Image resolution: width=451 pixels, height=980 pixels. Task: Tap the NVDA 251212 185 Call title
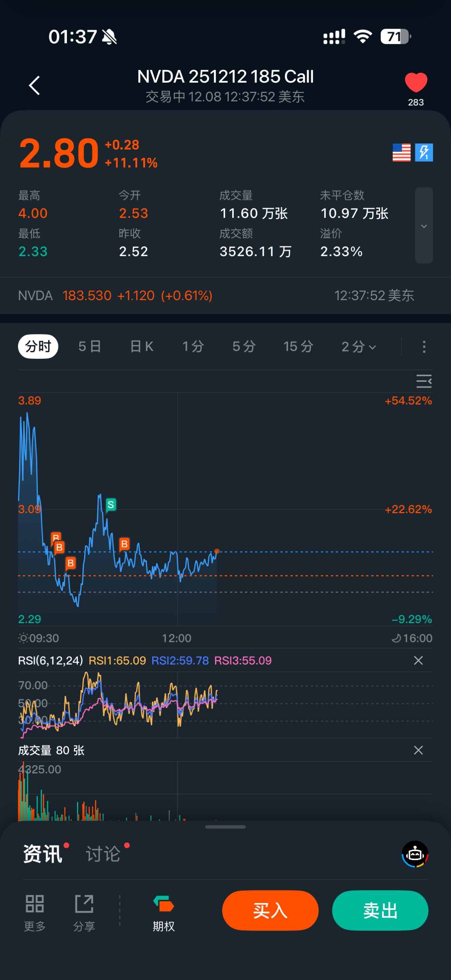click(225, 77)
